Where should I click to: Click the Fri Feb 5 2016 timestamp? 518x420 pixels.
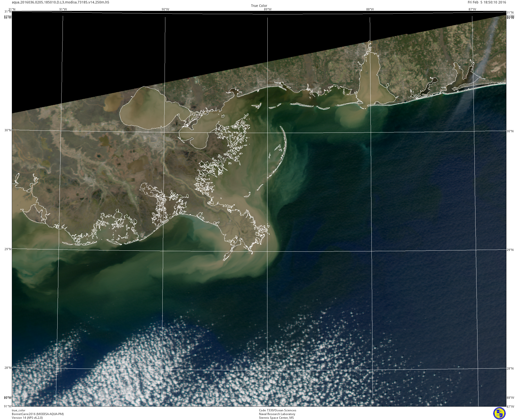pyautogui.click(x=487, y=2)
